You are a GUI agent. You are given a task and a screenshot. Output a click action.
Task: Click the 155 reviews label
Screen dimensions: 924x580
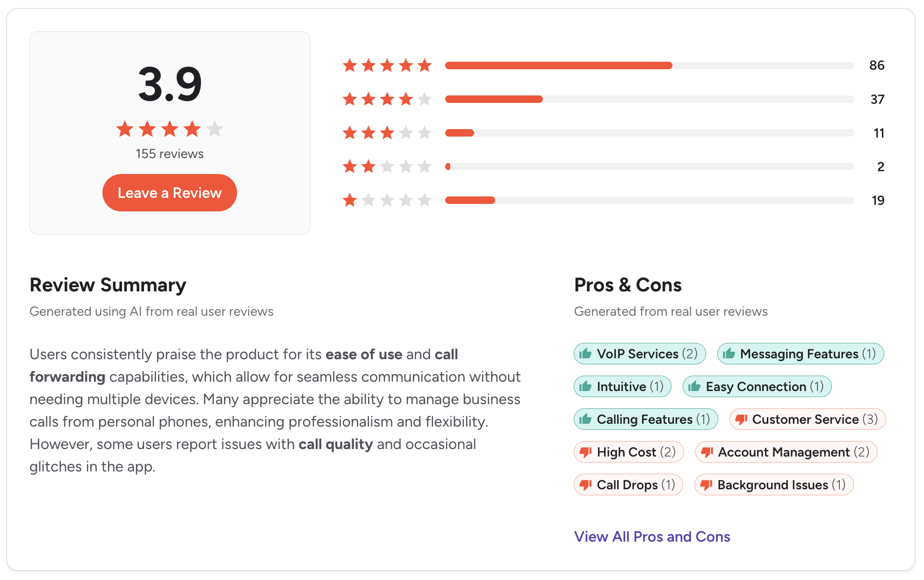[x=169, y=153]
